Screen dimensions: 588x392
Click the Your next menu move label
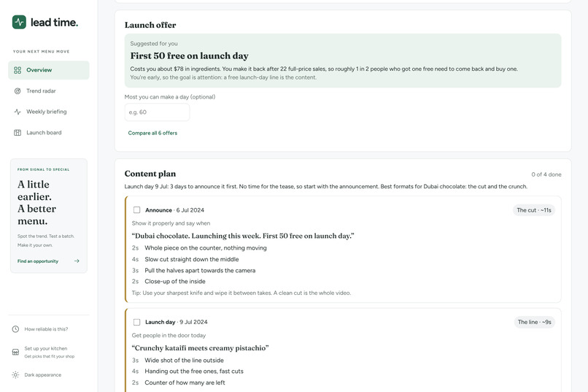pos(42,51)
